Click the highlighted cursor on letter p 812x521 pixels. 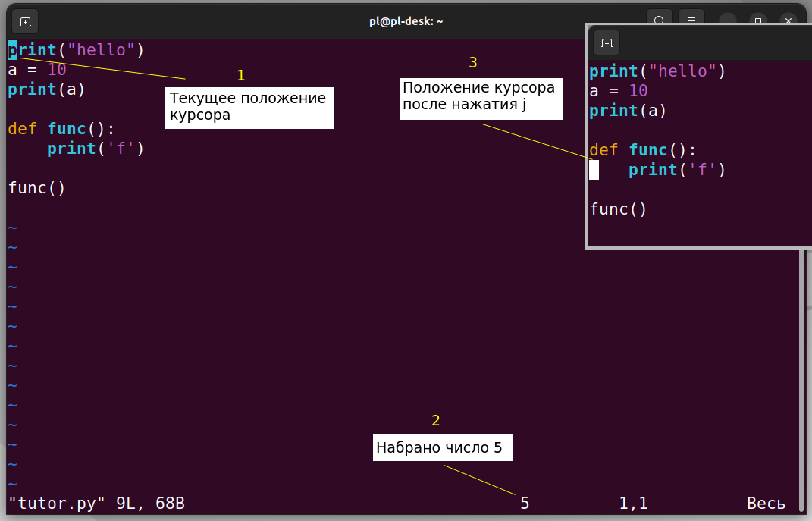click(x=13, y=50)
